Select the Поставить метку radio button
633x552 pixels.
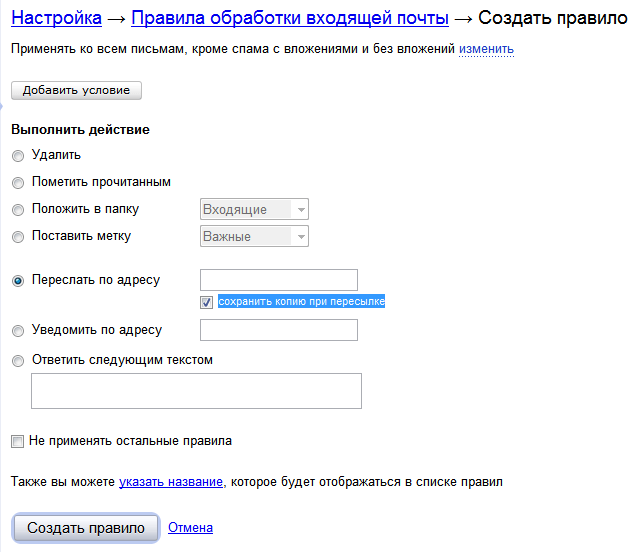click(x=18, y=237)
